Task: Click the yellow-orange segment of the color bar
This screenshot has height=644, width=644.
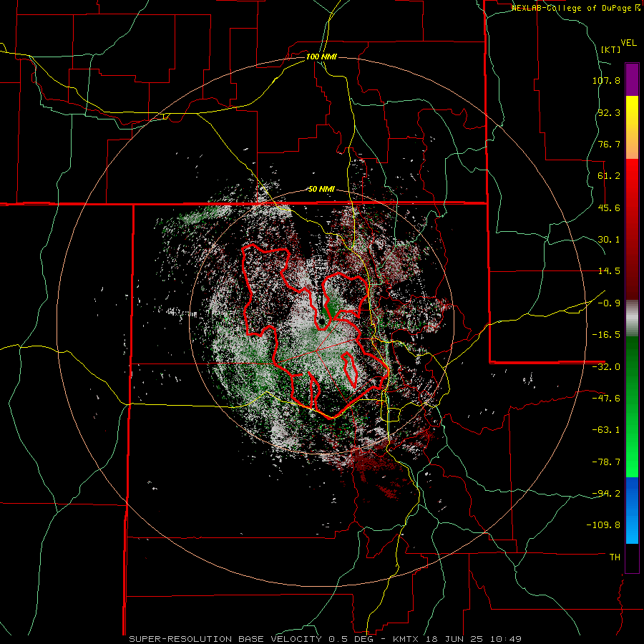Action: [632, 127]
